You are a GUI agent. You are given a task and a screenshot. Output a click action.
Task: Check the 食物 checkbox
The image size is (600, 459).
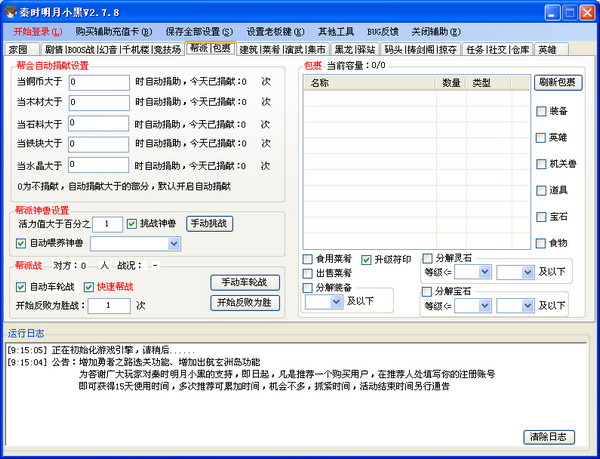[541, 243]
